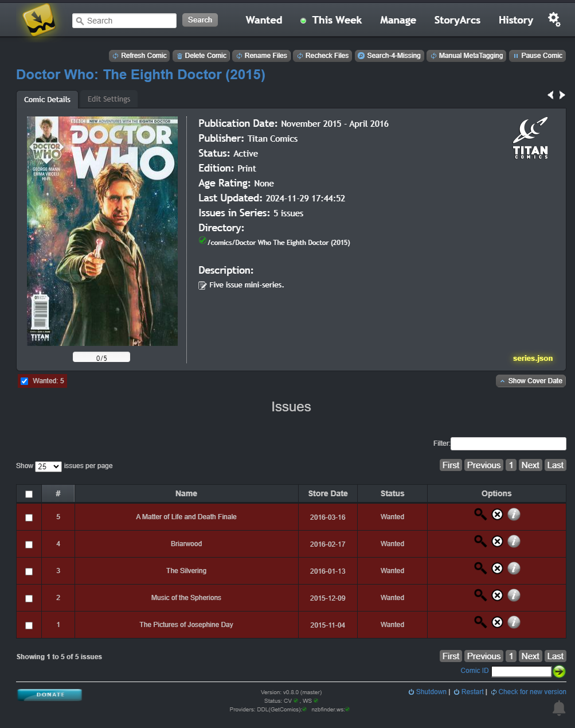This screenshot has width=575, height=728.
Task: Click the 0/5 download progress bar
Action: pos(101,357)
